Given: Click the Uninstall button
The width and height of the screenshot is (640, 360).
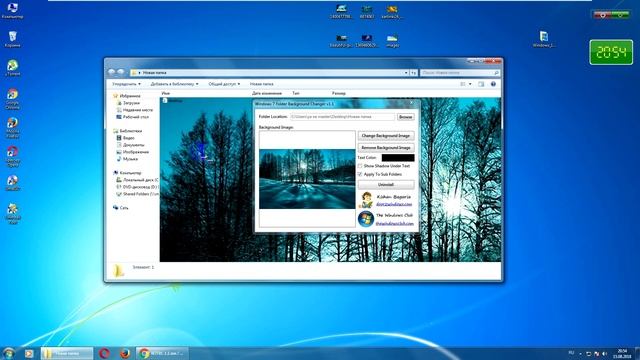Looking at the screenshot, I should [x=386, y=184].
